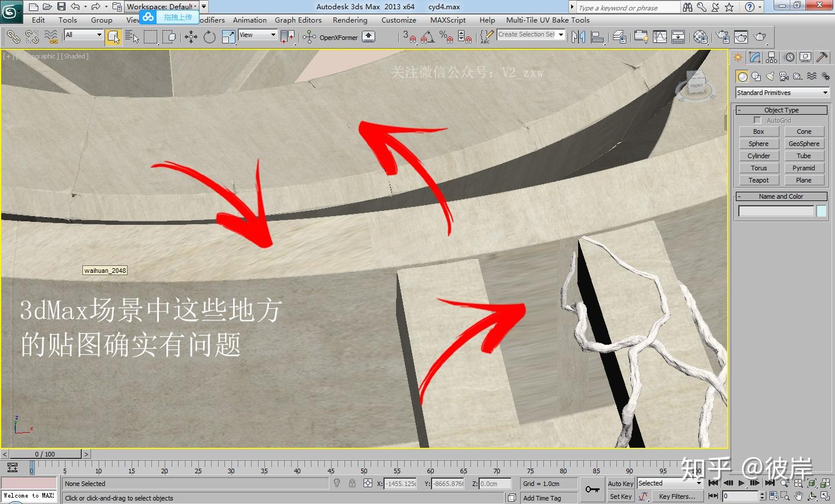The height and width of the screenshot is (504, 835).
Task: Click the Open File icon
Action: tap(47, 7)
